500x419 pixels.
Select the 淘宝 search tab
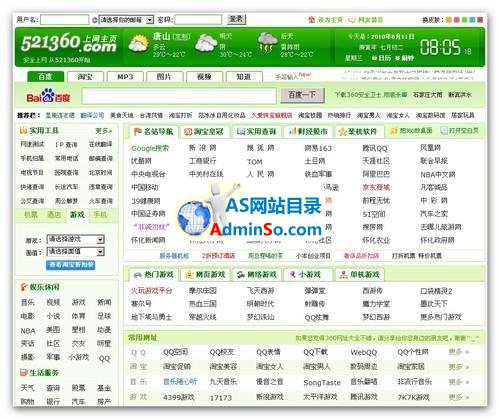tap(85, 77)
